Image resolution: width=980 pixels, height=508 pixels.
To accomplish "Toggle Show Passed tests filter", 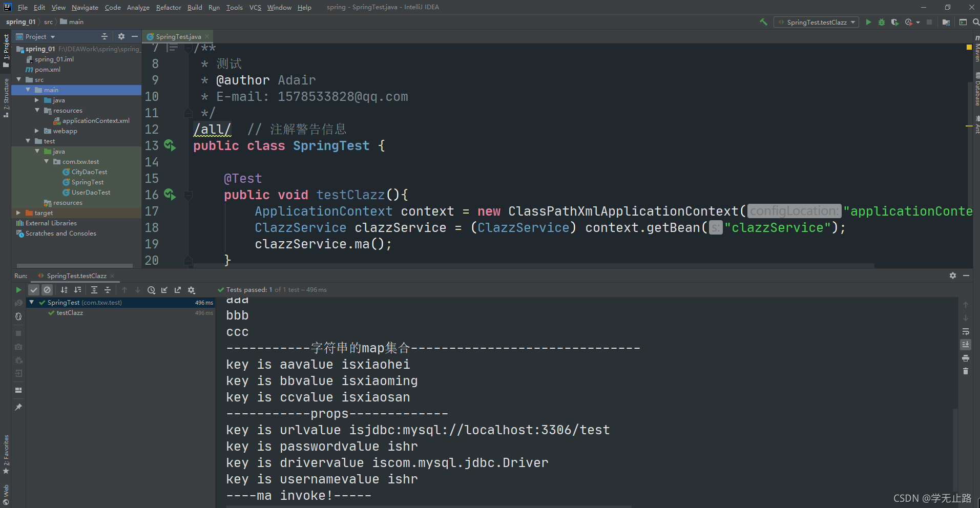I will 34,290.
